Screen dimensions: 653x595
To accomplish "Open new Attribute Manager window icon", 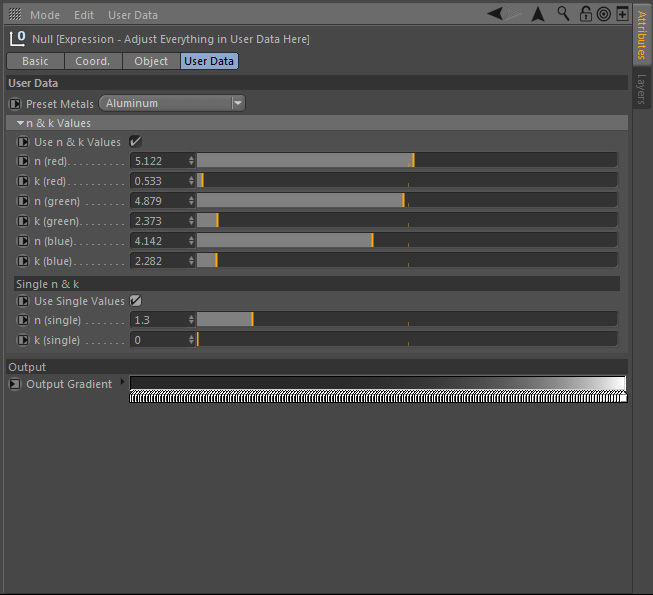I will pos(621,14).
